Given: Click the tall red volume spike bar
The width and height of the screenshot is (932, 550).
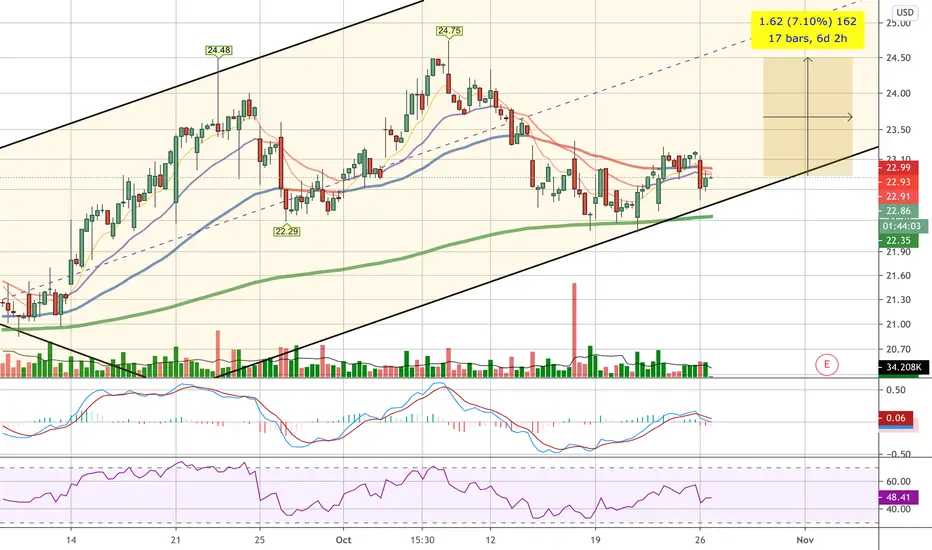Looking at the screenshot, I should [574, 330].
